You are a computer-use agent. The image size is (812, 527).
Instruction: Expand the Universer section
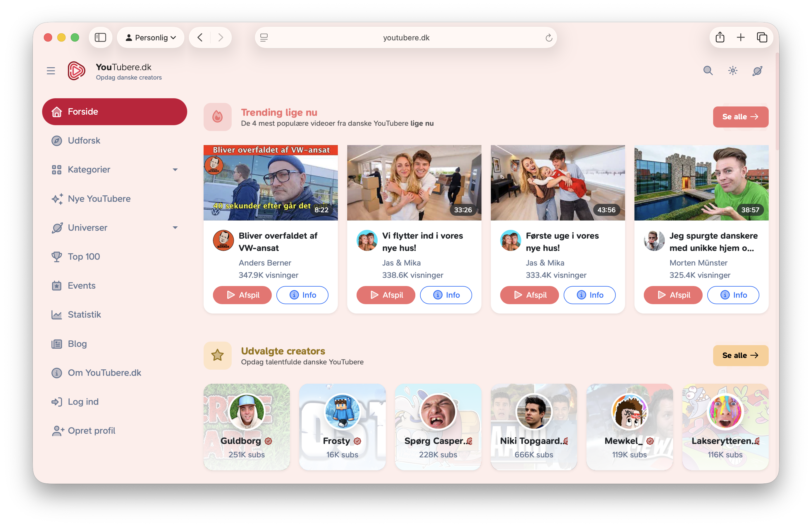[x=176, y=228]
